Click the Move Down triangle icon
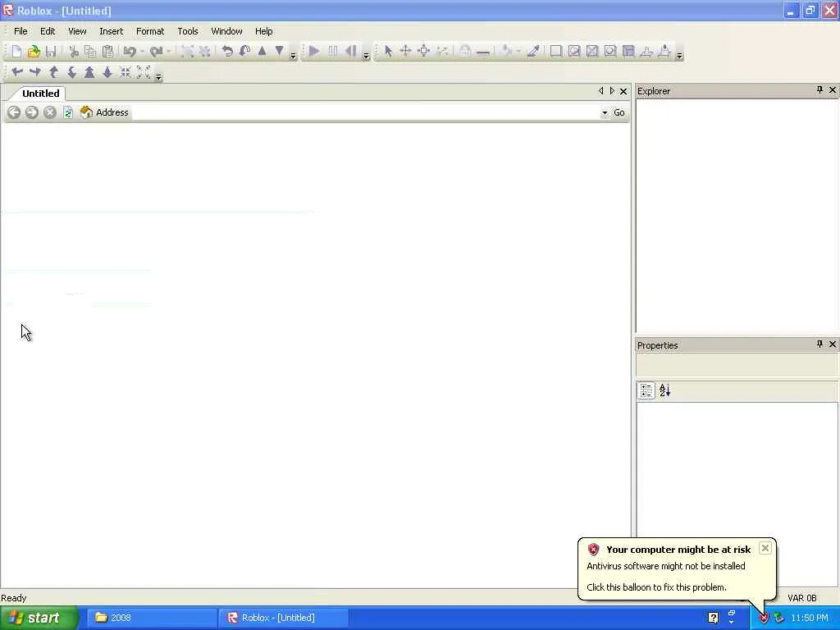 279,52
